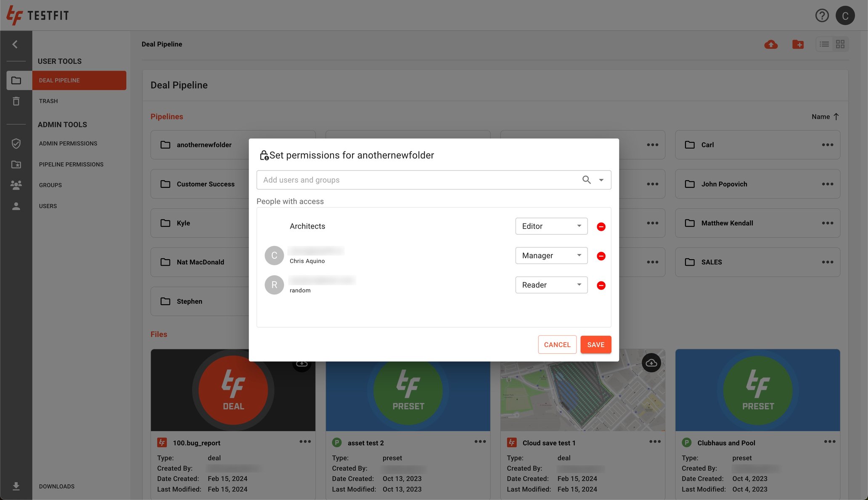This screenshot has height=500, width=868.
Task: Collapse the sidebar with back arrow
Action: (15, 44)
